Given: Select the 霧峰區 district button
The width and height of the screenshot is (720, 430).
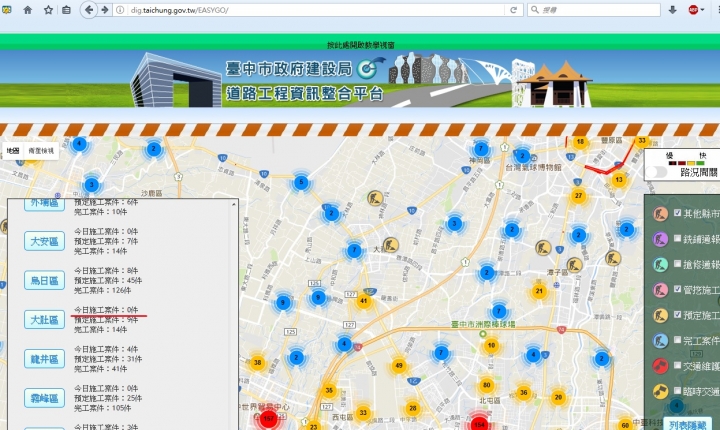Looking at the screenshot, I should [x=44, y=398].
